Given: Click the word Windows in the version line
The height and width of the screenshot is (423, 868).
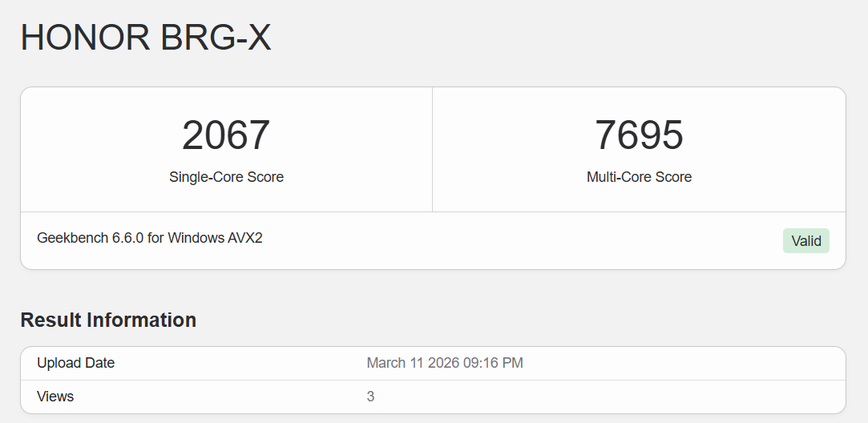Looking at the screenshot, I should click(195, 239).
